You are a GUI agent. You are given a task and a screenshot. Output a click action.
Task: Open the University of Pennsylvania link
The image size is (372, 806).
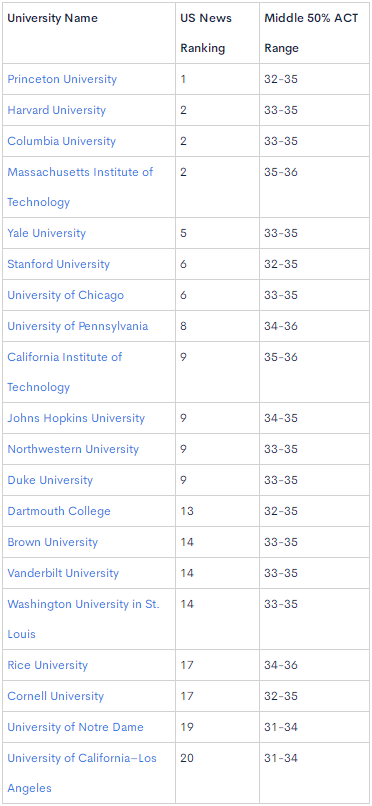pyautogui.click(x=78, y=326)
